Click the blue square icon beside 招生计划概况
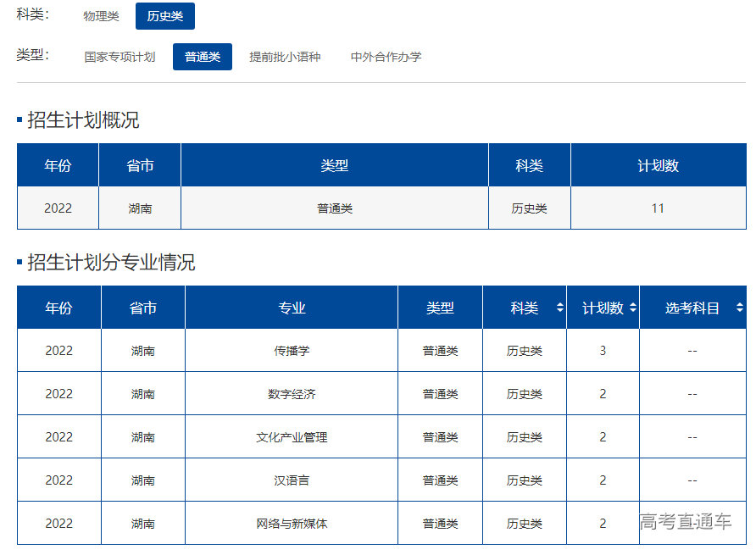Image resolution: width=756 pixels, height=555 pixels. [18, 119]
